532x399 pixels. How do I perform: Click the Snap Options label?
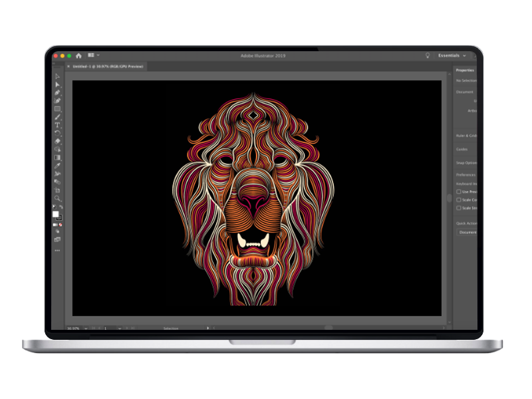click(x=466, y=163)
